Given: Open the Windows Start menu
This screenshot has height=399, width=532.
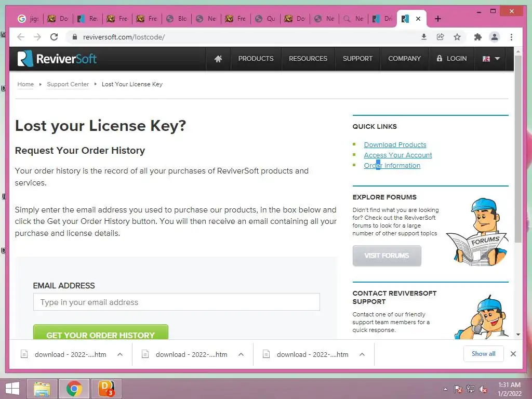Looking at the screenshot, I should click(12, 389).
